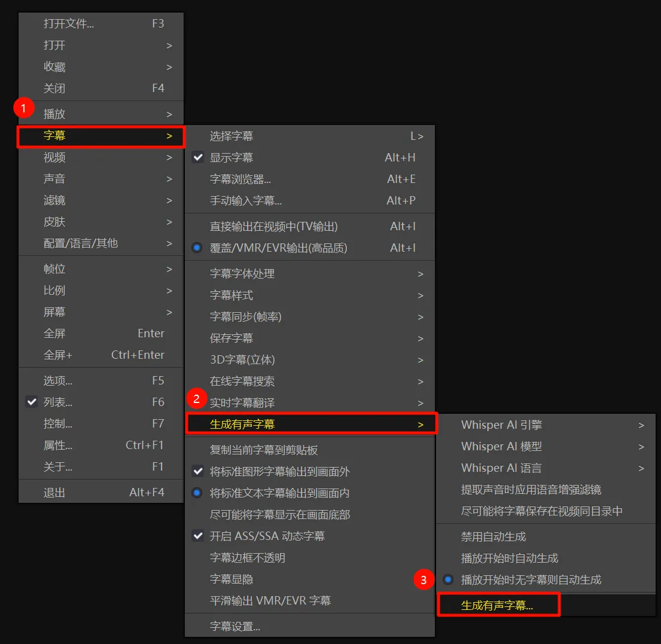Viewport: 661px width, 644px height.
Task: Expand the Whisper AI 引擎 submenu
Action: [x=501, y=425]
